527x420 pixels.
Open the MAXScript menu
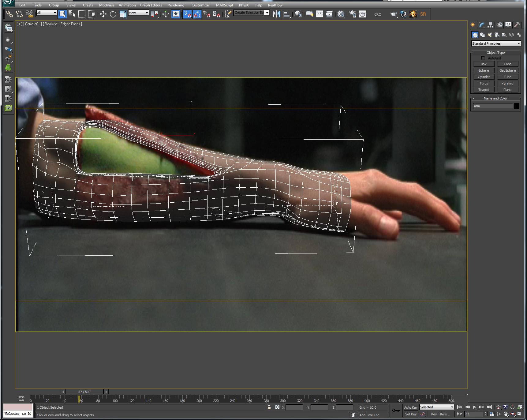(x=224, y=5)
